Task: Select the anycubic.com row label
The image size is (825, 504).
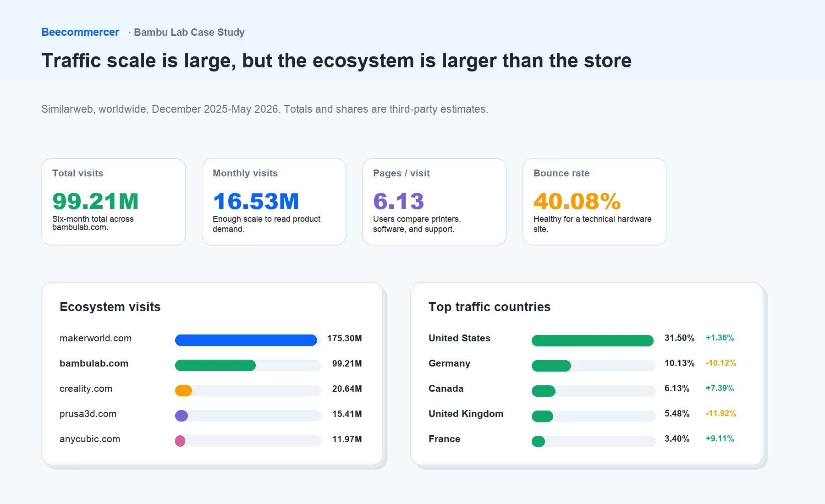Action: pyautogui.click(x=90, y=439)
